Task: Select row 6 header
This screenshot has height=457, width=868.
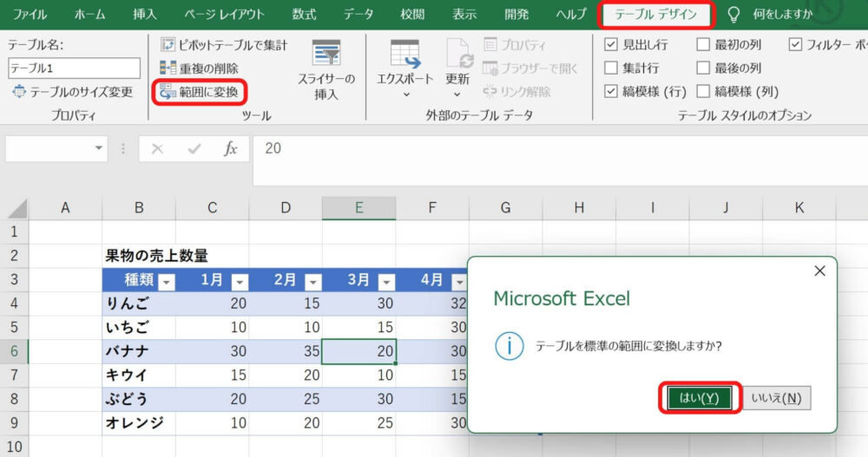Action: click(x=15, y=351)
